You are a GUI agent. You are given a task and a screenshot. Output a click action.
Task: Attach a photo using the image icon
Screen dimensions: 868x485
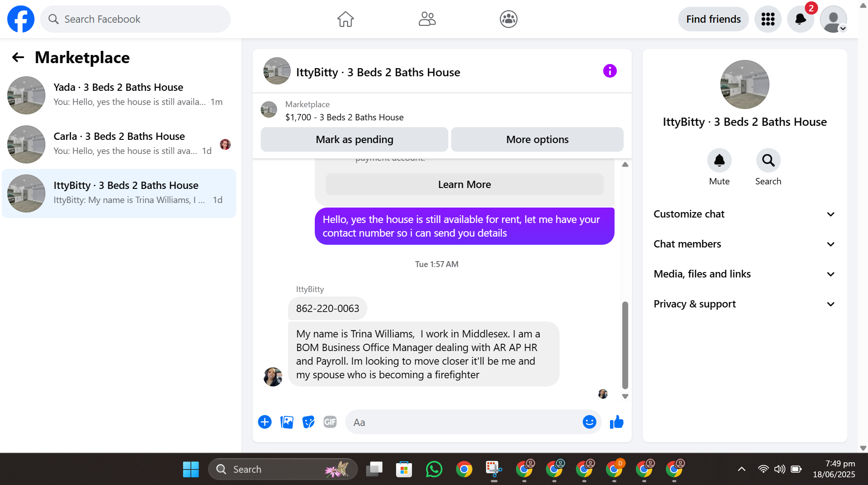[x=287, y=422]
